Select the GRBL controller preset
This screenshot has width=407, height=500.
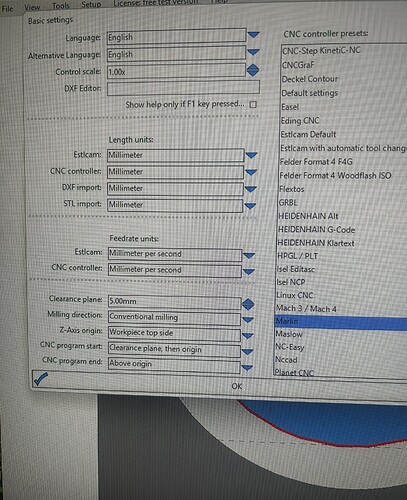click(288, 203)
